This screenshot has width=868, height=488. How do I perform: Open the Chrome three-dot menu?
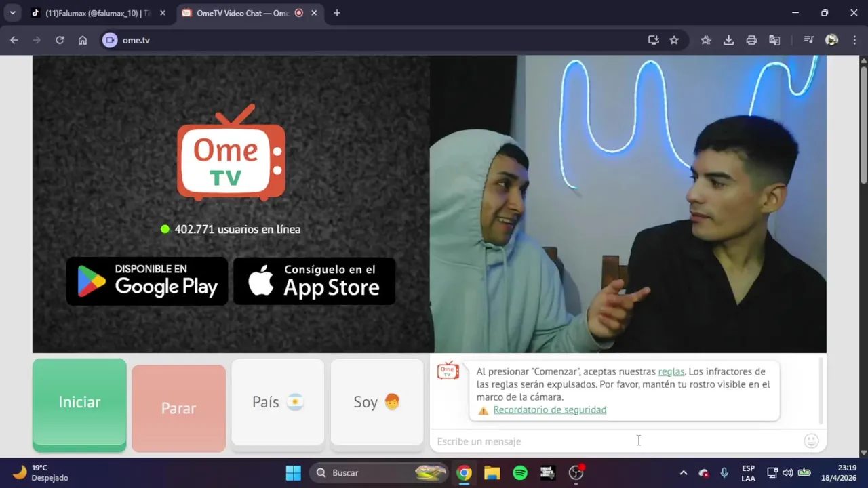tap(854, 40)
